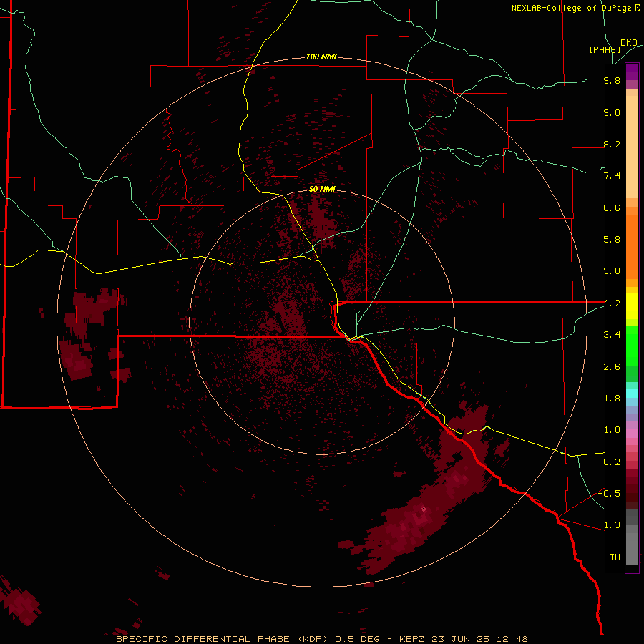Click the -1.3 value on the color scale
Screen dimensions: 644x644
[609, 525]
